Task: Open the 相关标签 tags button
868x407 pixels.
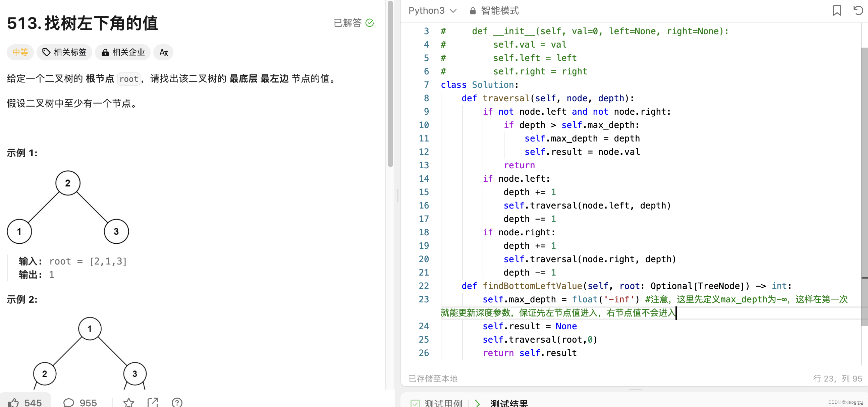Action: coord(64,52)
